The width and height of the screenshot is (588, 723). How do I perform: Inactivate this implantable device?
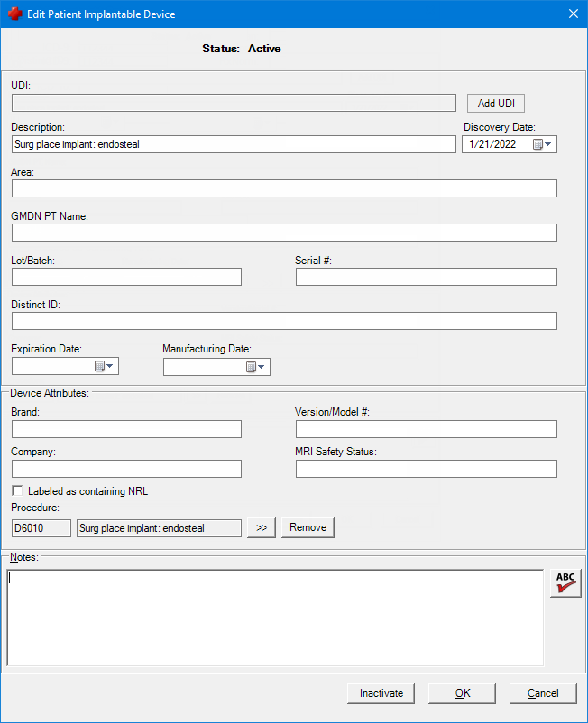[381, 693]
